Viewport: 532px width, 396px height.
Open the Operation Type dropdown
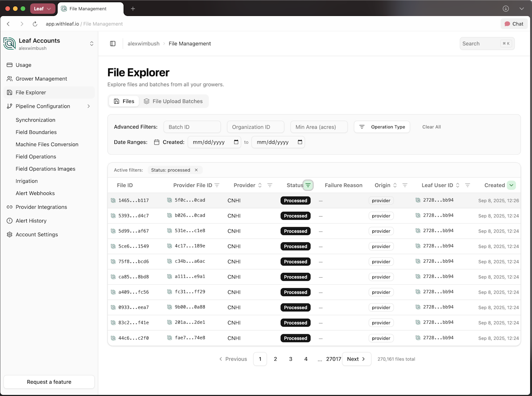point(382,127)
